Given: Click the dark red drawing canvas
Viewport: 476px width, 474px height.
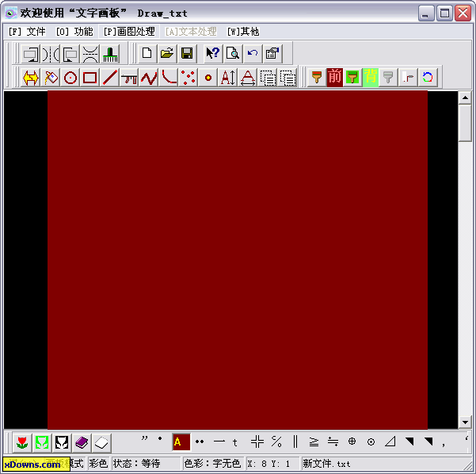Looking at the screenshot, I should pos(238,260).
